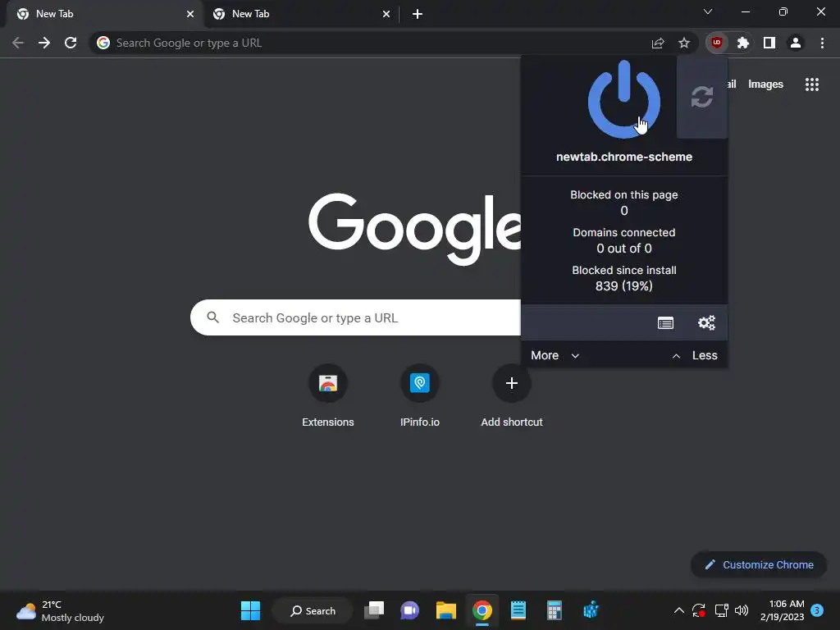This screenshot has height=630, width=840.
Task: Open the weather widget Mostly cloudy
Action: pos(60,610)
